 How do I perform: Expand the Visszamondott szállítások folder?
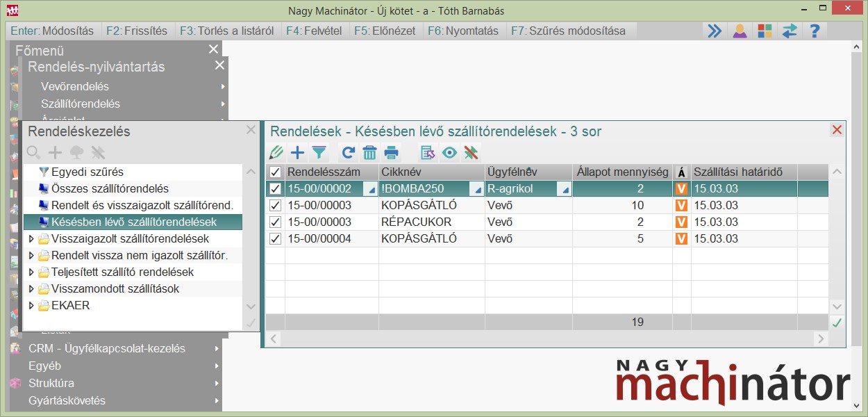pyautogui.click(x=31, y=288)
